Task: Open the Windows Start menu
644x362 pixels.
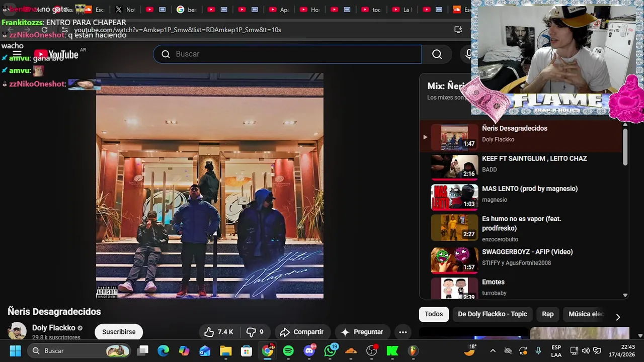Action: 16,351
